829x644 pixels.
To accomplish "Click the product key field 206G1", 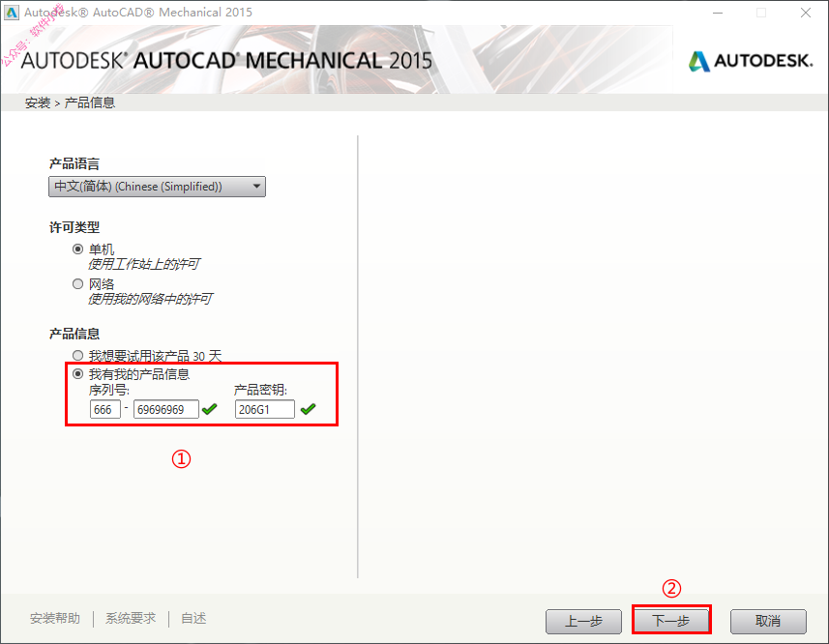I will [265, 409].
